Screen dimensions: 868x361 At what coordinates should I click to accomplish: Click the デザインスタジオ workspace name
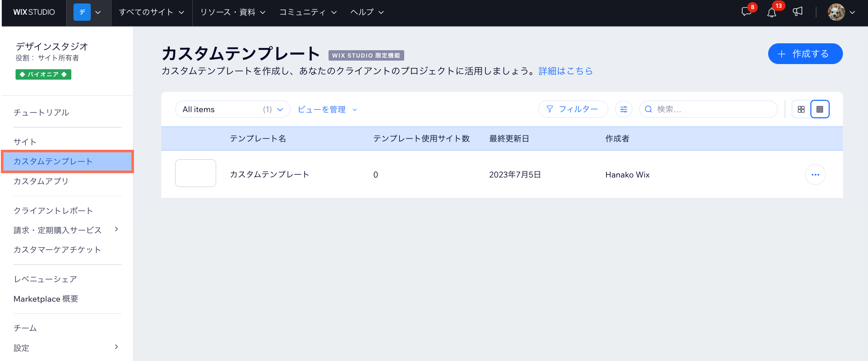click(52, 46)
